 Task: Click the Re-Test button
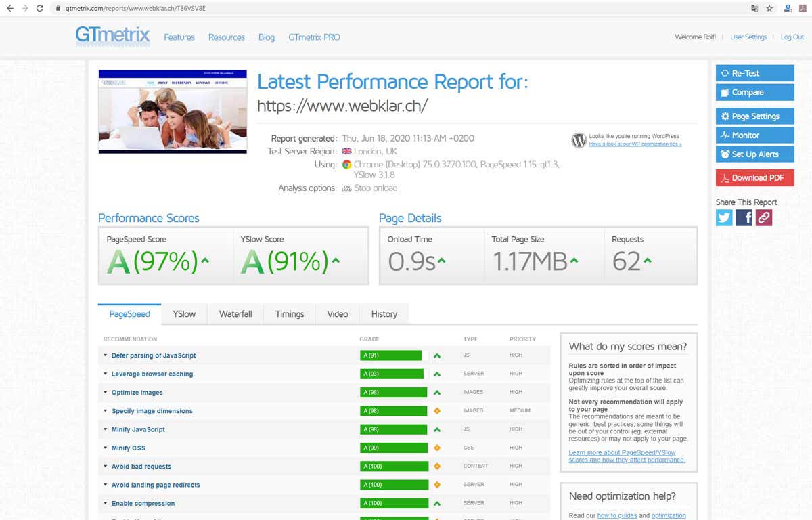point(755,73)
